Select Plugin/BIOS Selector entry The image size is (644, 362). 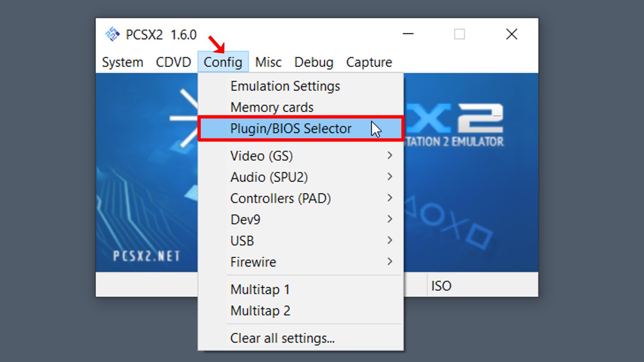click(301, 129)
